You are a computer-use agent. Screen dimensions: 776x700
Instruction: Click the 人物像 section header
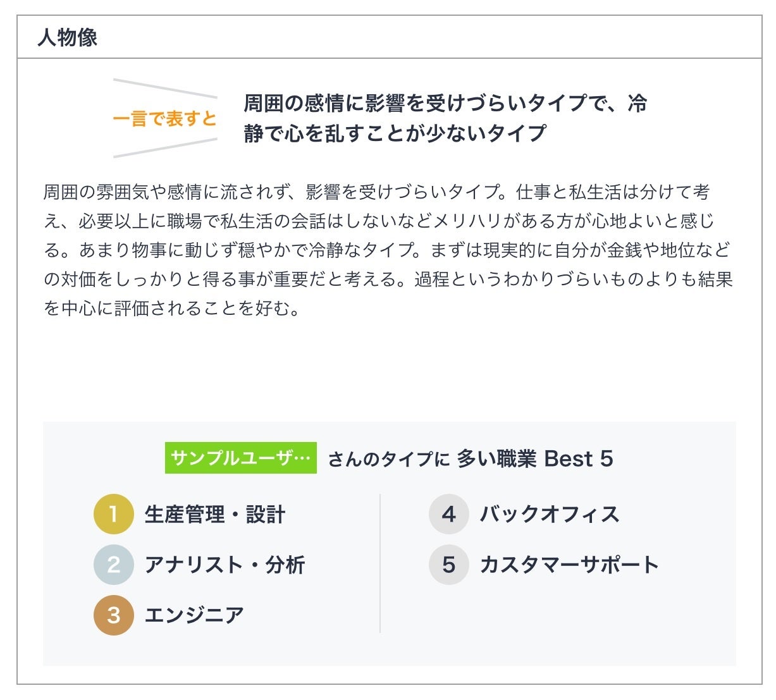coord(68,38)
